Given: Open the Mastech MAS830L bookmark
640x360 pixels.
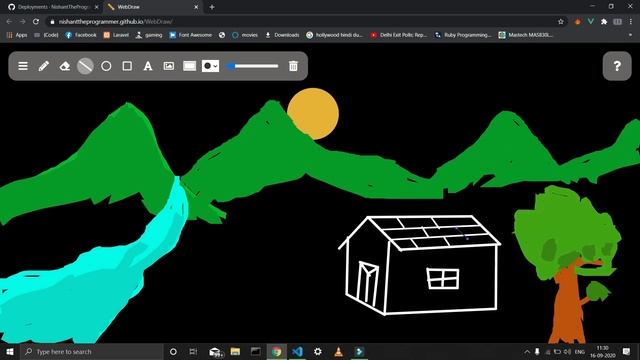Looking at the screenshot, I should pyautogui.click(x=526, y=35).
